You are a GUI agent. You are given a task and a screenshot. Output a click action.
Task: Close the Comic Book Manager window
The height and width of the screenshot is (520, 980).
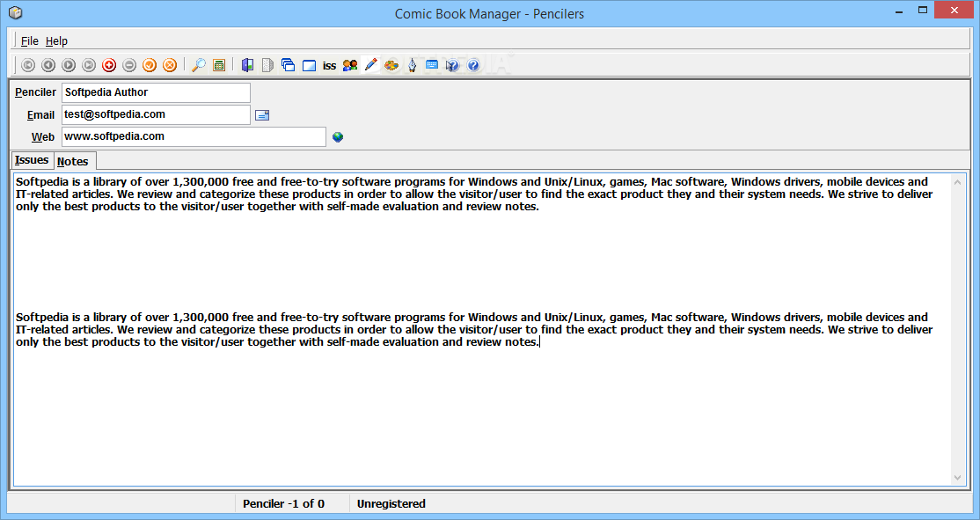tap(954, 10)
